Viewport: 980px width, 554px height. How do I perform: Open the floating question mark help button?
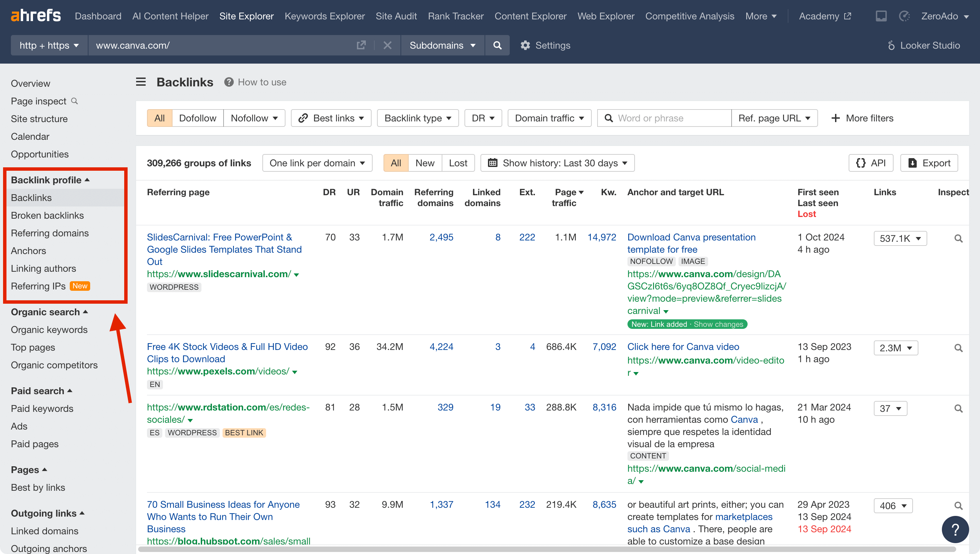point(955,529)
